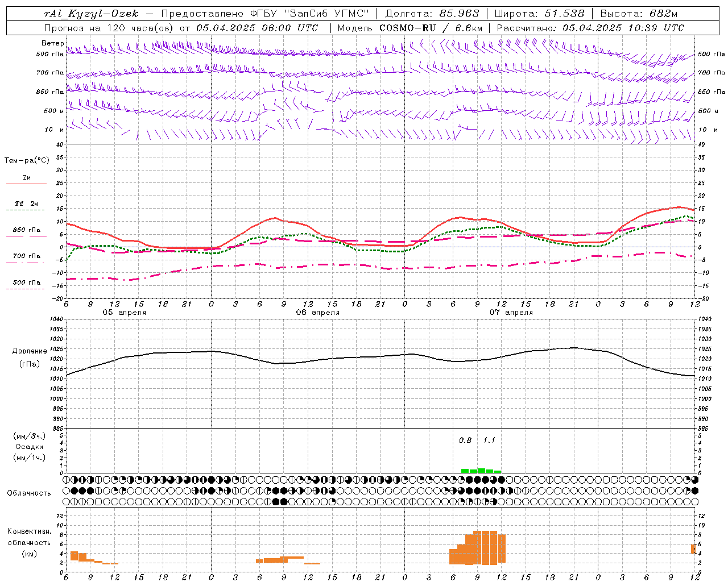
Task: Click the tall orange convective bars on 07 апреля
Action: 478,547
